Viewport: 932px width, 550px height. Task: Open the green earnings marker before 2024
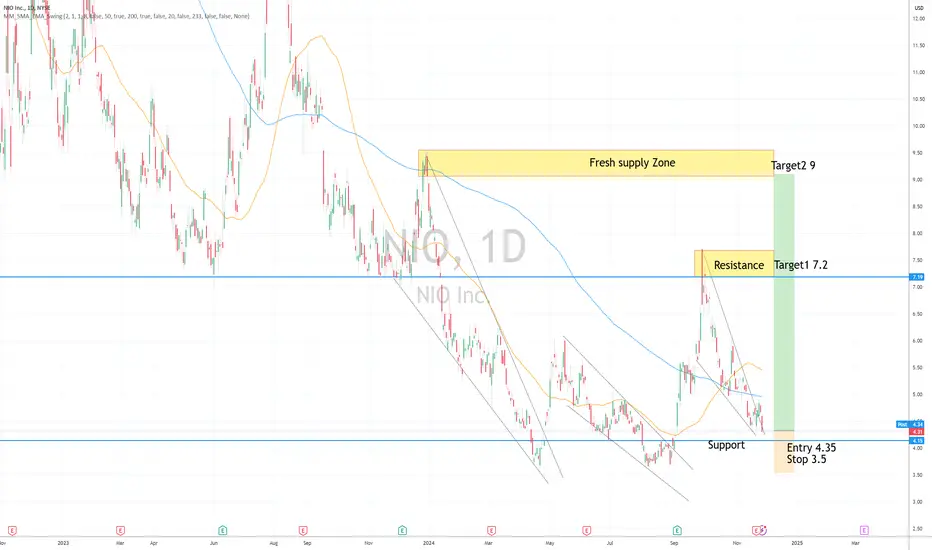point(402,530)
